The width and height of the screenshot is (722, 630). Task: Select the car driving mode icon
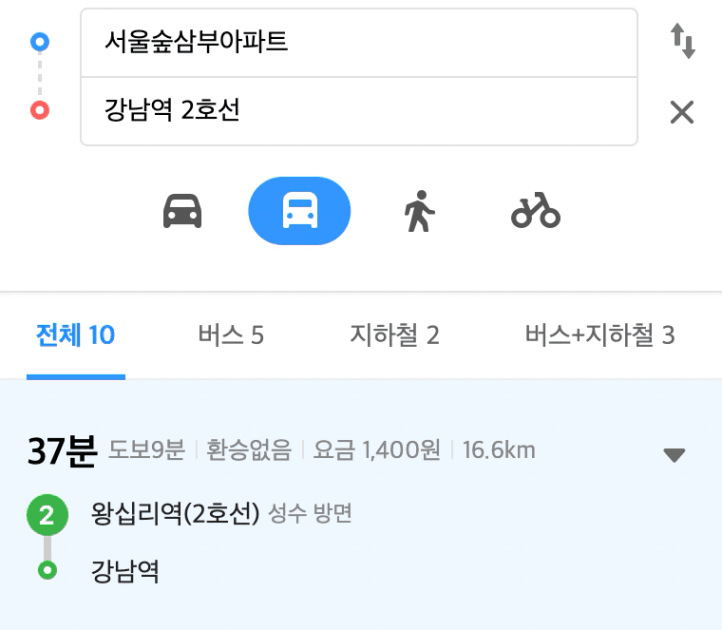pyautogui.click(x=182, y=211)
